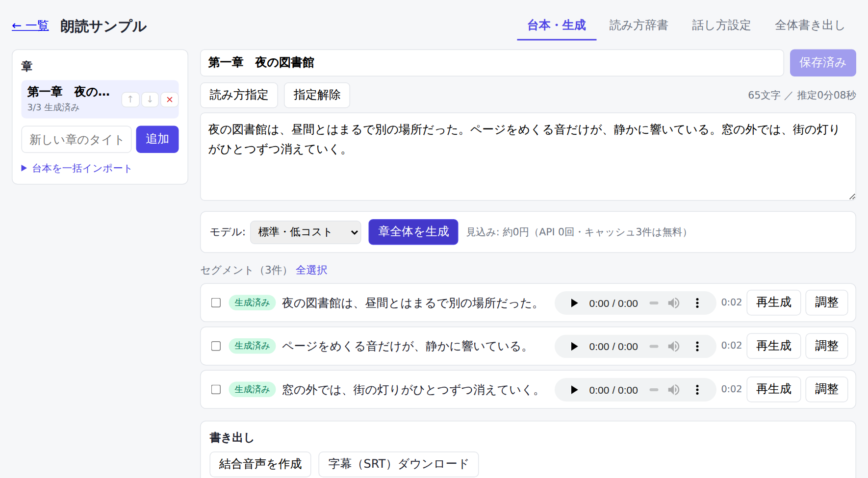Viewport: 868px width, 478px height.
Task: Click 字幕（SRT）ダウンロード button
Action: (x=399, y=464)
